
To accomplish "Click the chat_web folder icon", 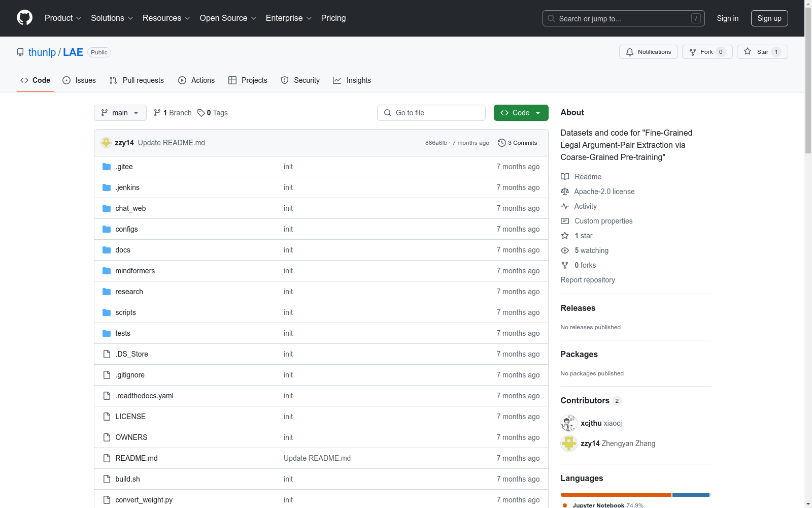I will [x=107, y=208].
